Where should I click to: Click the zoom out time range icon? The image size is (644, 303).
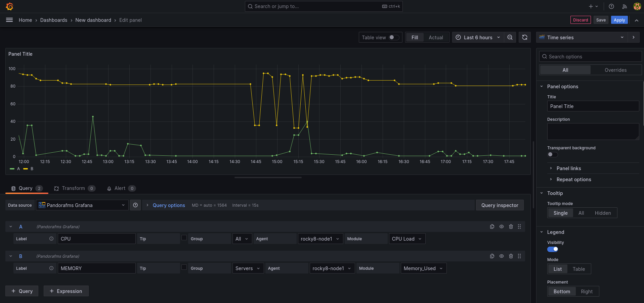coord(510,37)
